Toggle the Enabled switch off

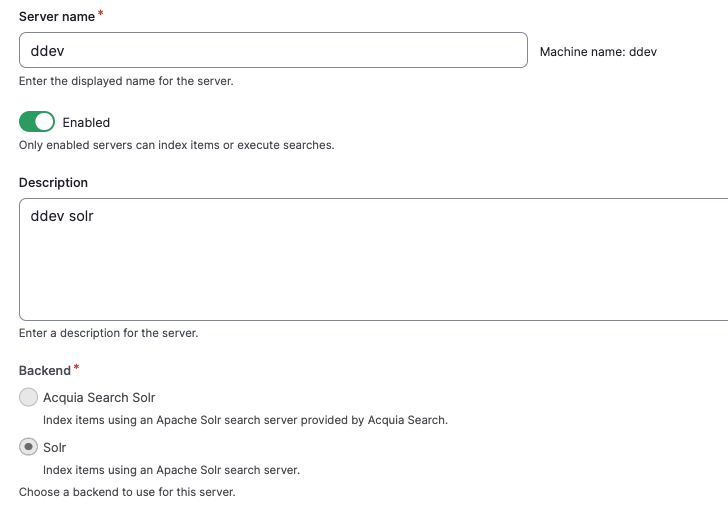click(37, 122)
